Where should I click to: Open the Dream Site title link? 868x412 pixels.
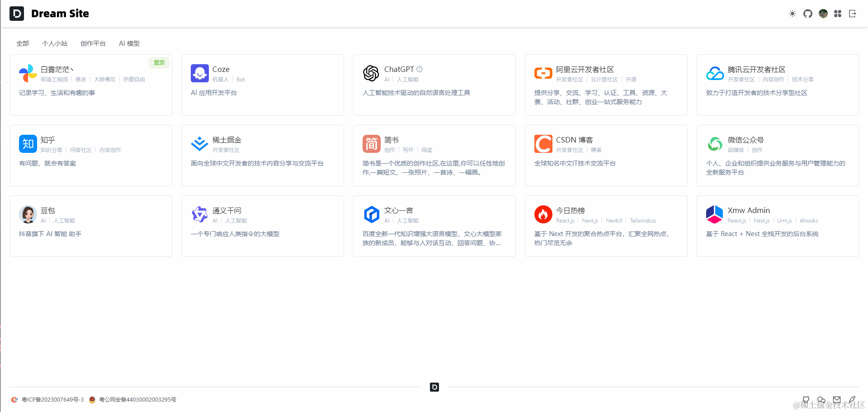(60, 14)
